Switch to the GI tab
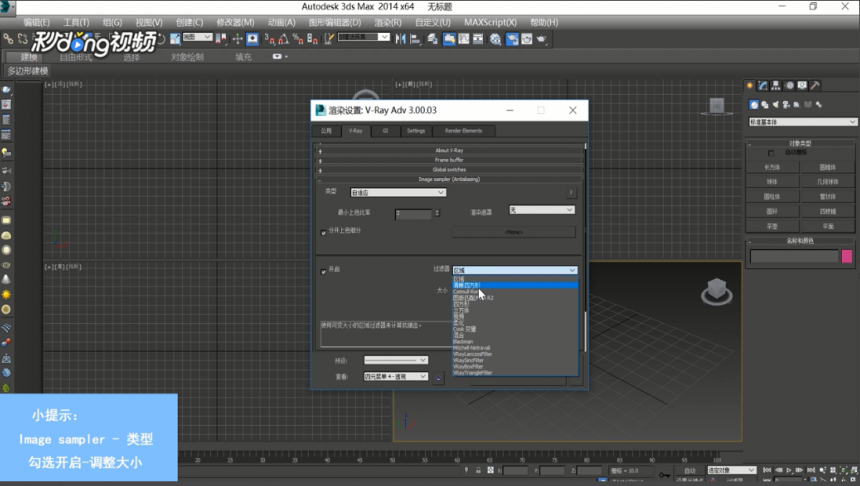 click(385, 131)
